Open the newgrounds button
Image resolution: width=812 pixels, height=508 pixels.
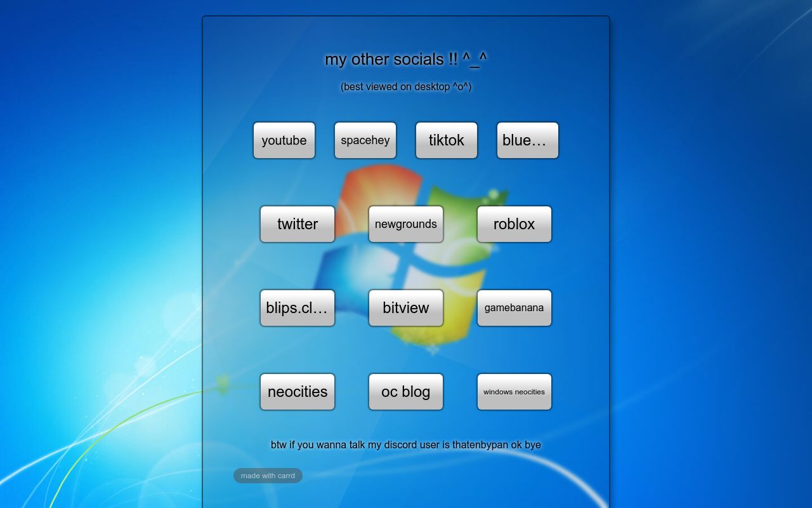(406, 224)
